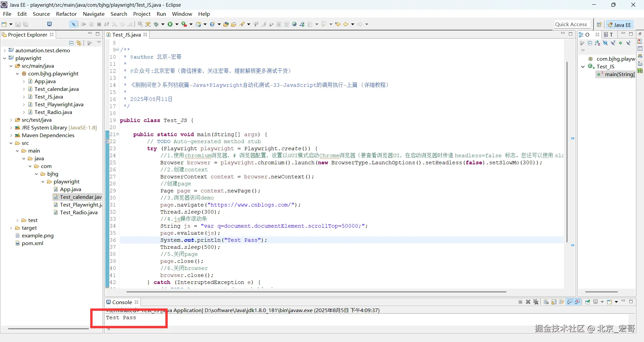Close the Test_JS.java editor tab
This screenshot has width=644, height=342.
pos(145,35)
